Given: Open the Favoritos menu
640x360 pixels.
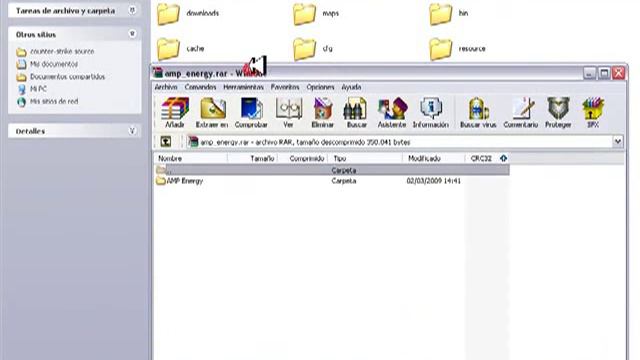Looking at the screenshot, I should click(285, 87).
